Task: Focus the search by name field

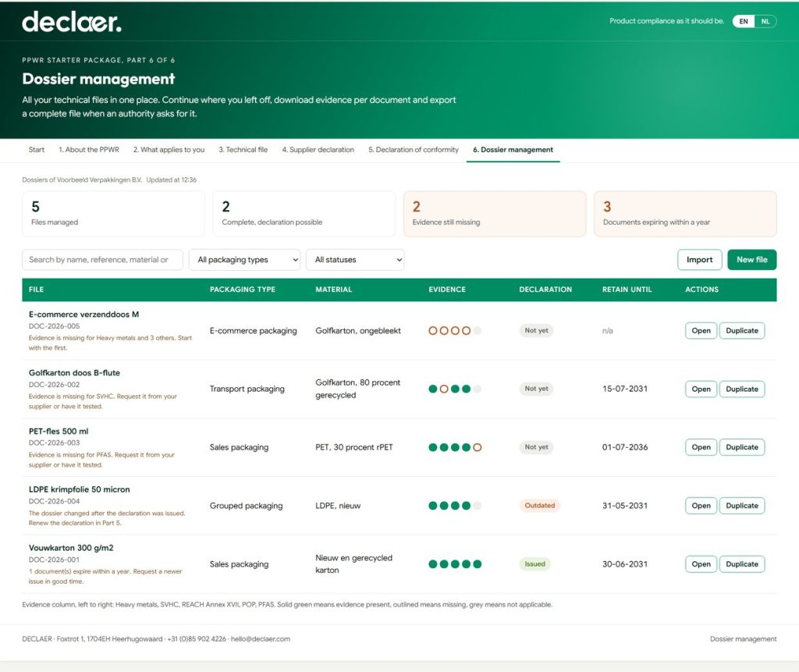Action: pyautogui.click(x=102, y=260)
